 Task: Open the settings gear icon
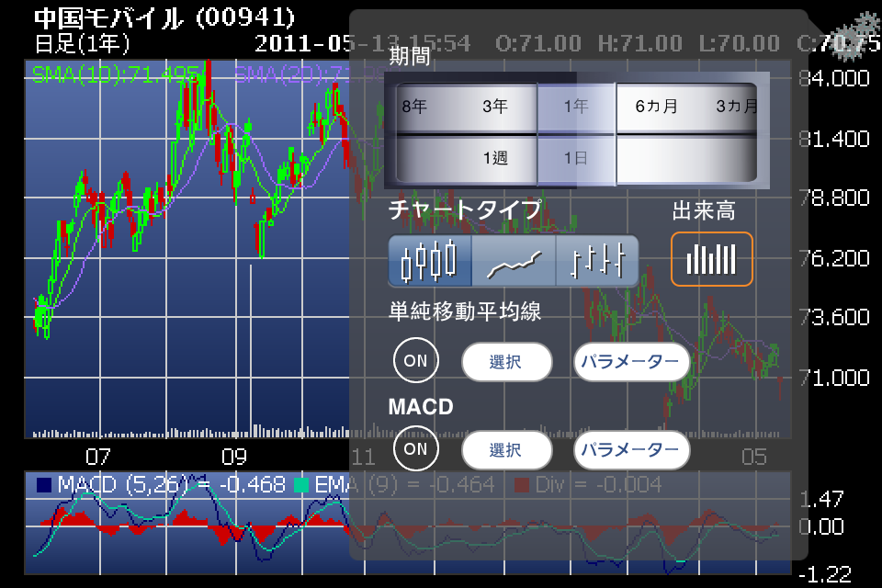[854, 36]
